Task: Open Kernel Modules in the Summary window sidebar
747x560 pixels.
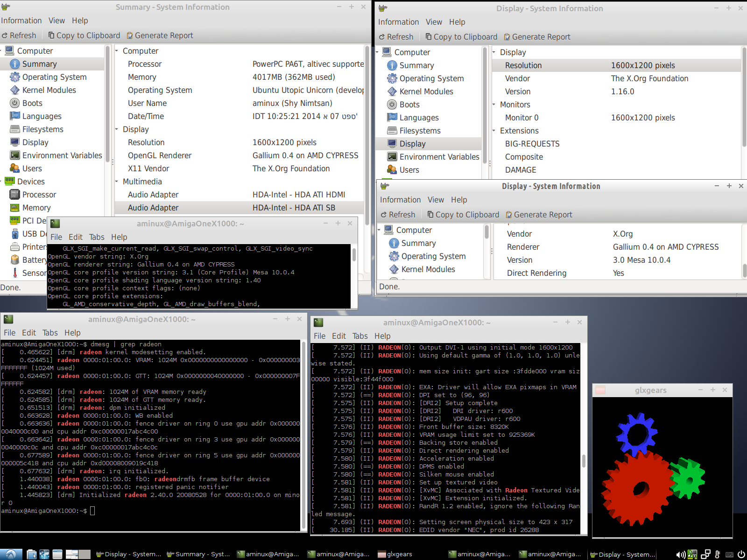Action: pos(49,90)
